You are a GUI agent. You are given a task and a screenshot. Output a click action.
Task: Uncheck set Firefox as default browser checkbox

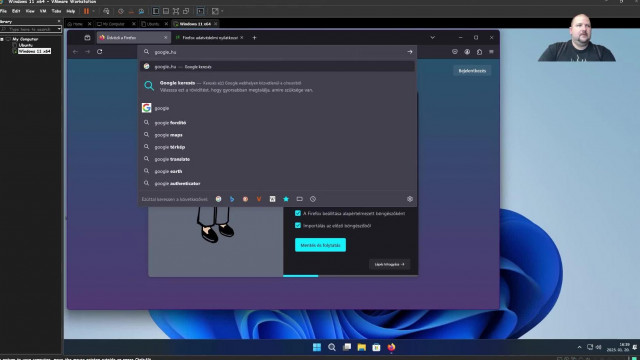pyautogui.click(x=298, y=213)
